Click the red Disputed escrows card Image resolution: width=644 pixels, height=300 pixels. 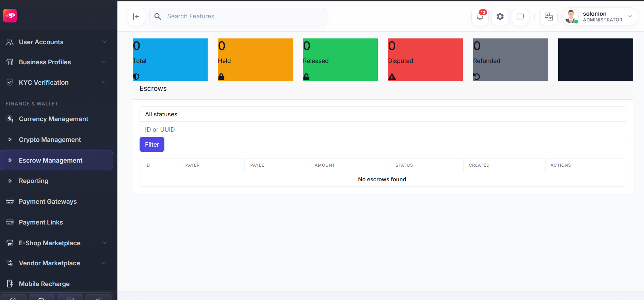click(425, 60)
